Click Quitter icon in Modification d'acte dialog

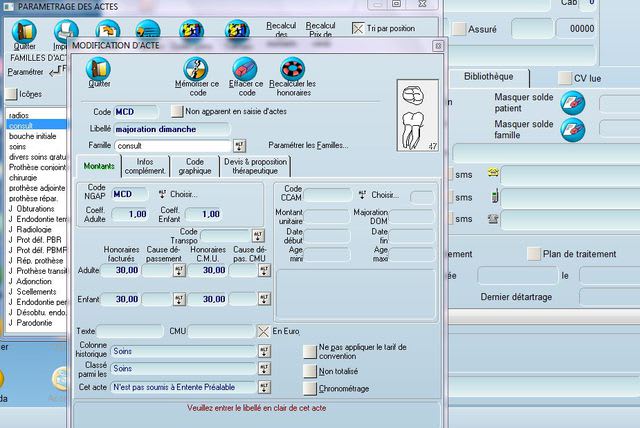pyautogui.click(x=98, y=69)
